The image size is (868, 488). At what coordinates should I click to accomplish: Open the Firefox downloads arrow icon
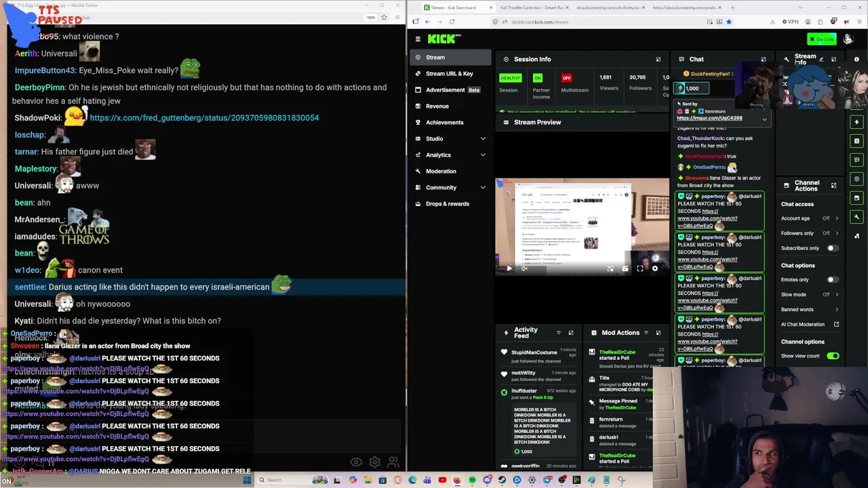[772, 22]
